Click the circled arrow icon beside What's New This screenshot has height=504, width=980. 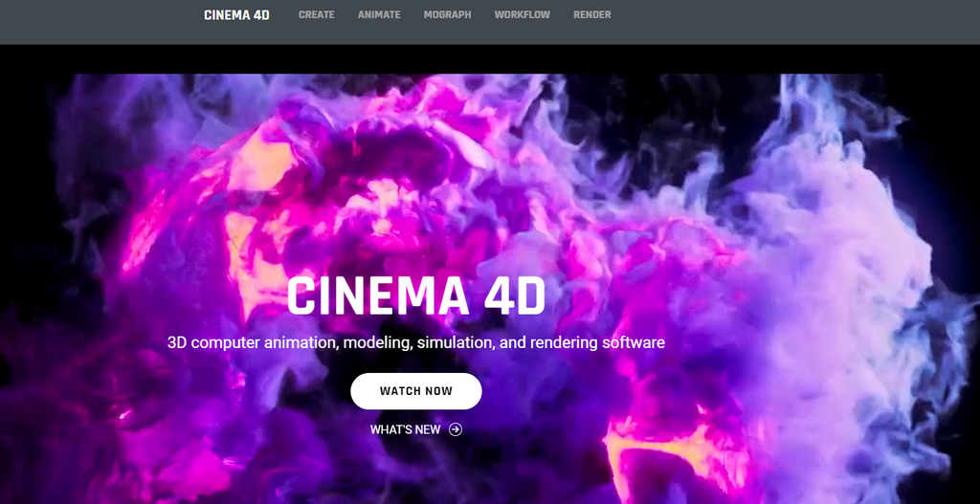(456, 429)
